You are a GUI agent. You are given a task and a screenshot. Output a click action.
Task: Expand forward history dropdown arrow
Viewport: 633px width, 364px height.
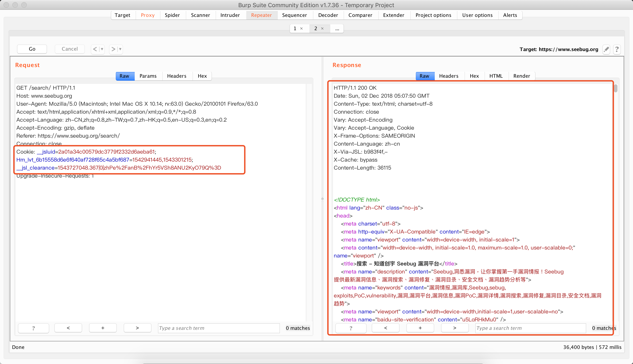(x=120, y=49)
